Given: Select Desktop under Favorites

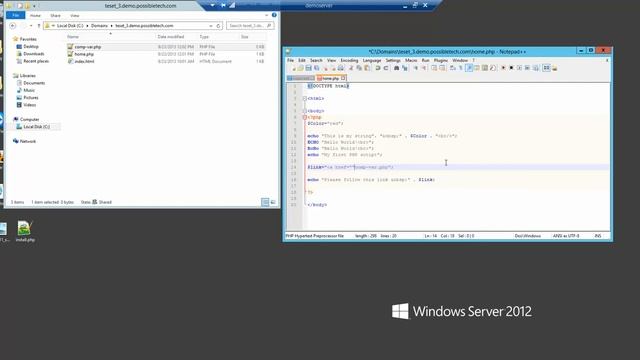Looking at the screenshot, I should click(31, 47).
